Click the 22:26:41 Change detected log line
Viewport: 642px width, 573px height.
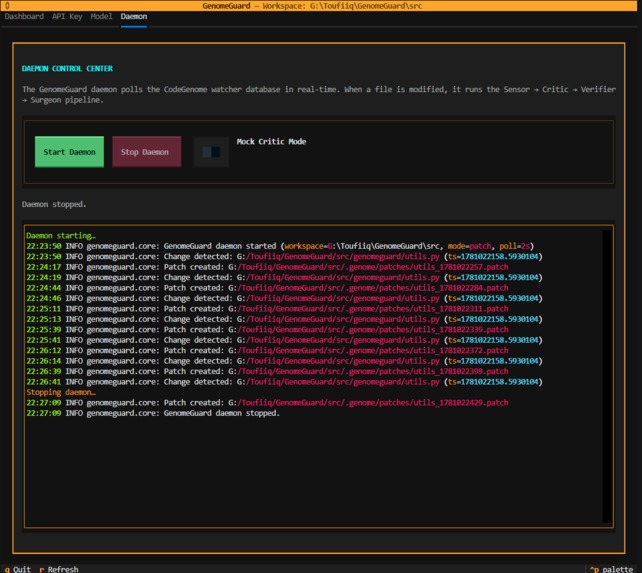[x=285, y=382]
